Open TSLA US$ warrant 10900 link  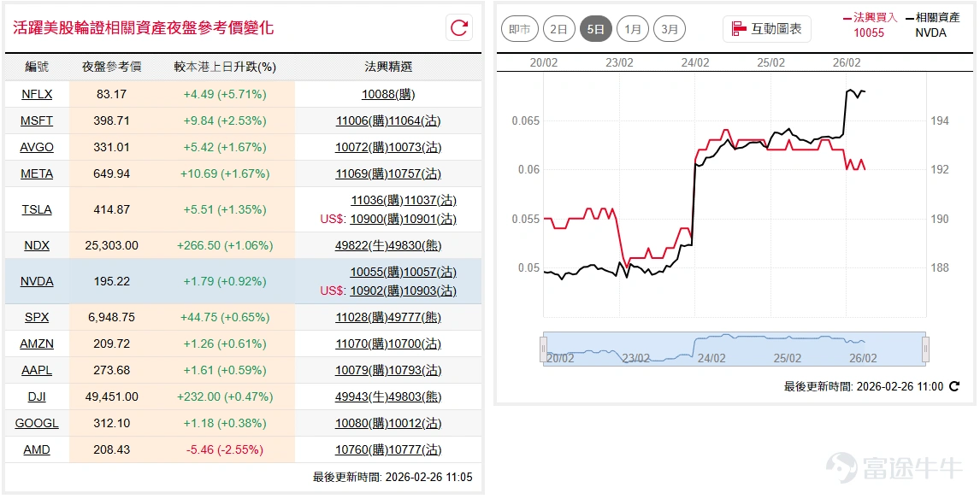[x=376, y=220]
